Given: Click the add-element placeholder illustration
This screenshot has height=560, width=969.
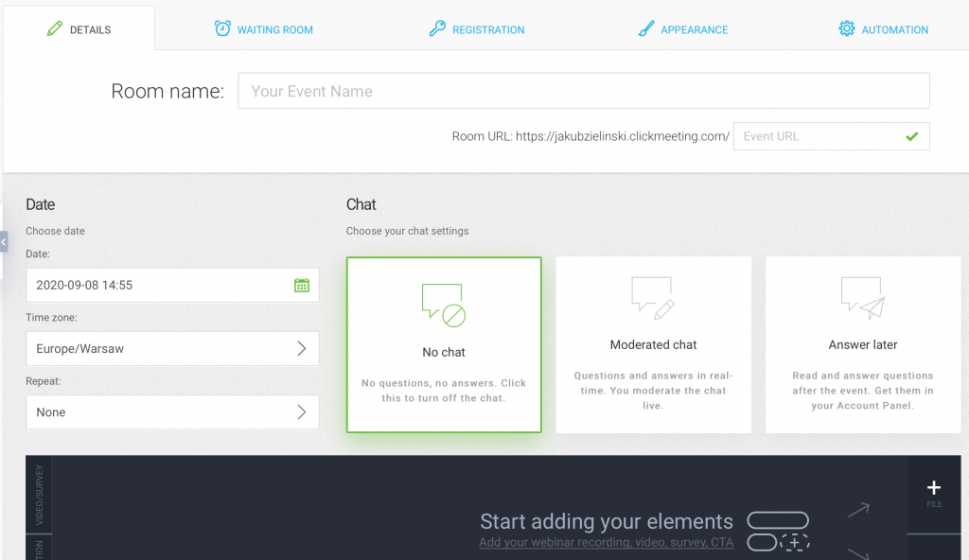Looking at the screenshot, I should pos(778,531).
